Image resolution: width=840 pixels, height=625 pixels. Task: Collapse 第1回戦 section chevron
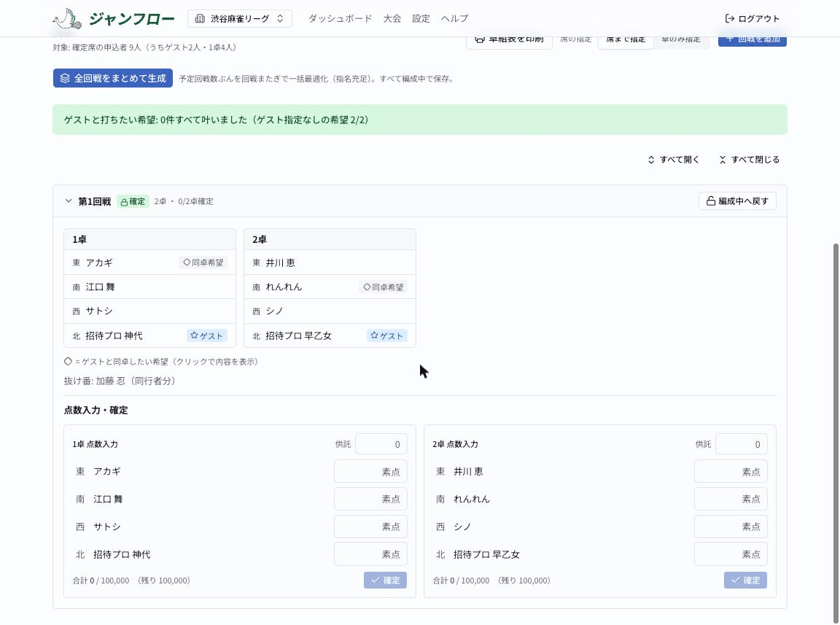click(x=68, y=201)
